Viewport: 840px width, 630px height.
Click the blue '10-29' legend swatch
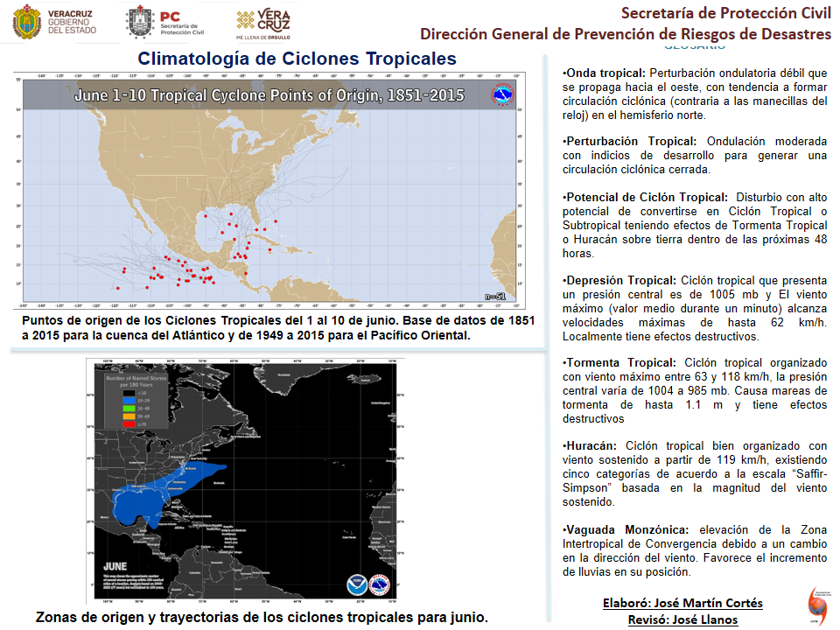tap(129, 400)
